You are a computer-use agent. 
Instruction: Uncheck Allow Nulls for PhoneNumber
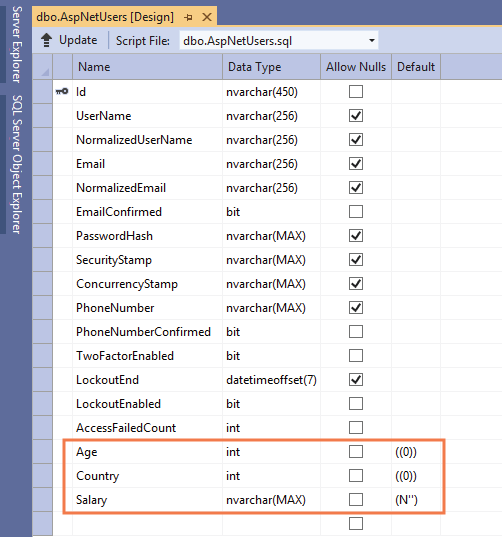tap(356, 307)
